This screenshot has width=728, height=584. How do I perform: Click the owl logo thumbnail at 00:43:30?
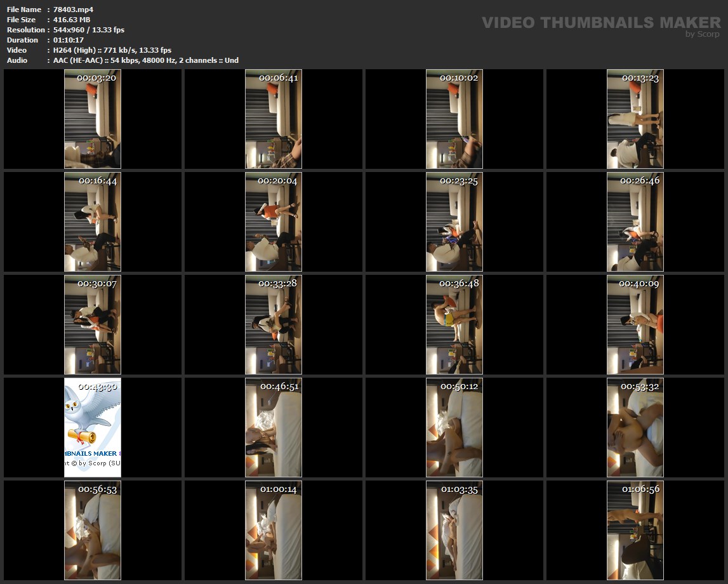coord(93,427)
